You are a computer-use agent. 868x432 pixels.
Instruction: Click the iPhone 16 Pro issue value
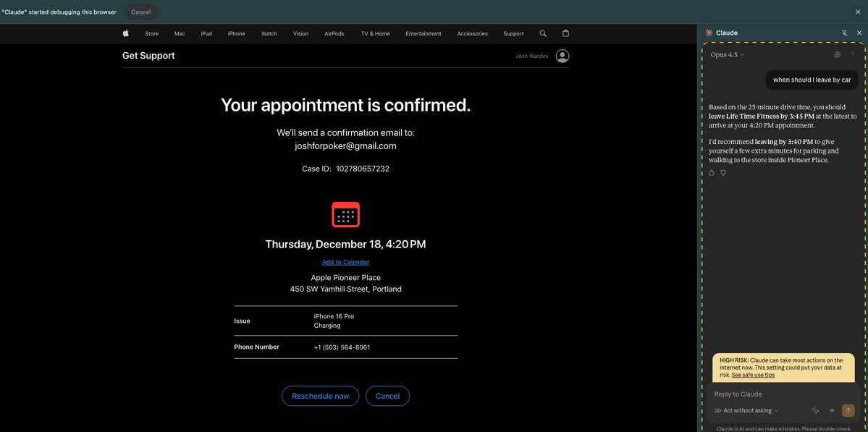pos(334,316)
